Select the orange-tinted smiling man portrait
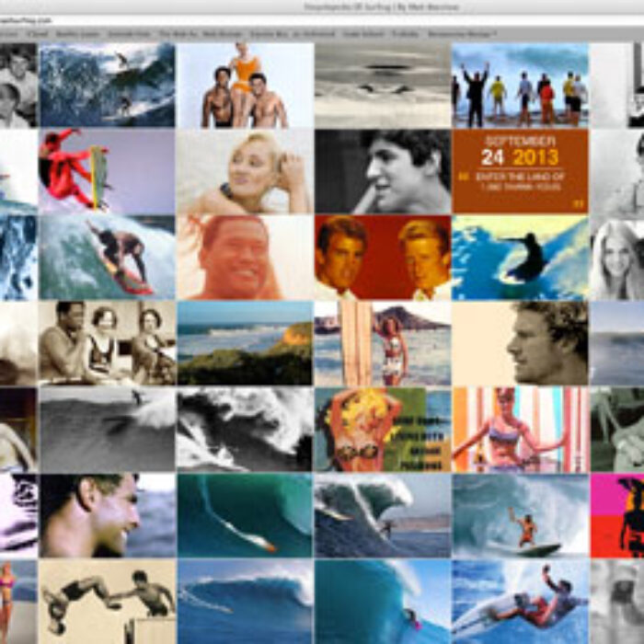Viewport: 644px width, 644px height. tap(246, 258)
